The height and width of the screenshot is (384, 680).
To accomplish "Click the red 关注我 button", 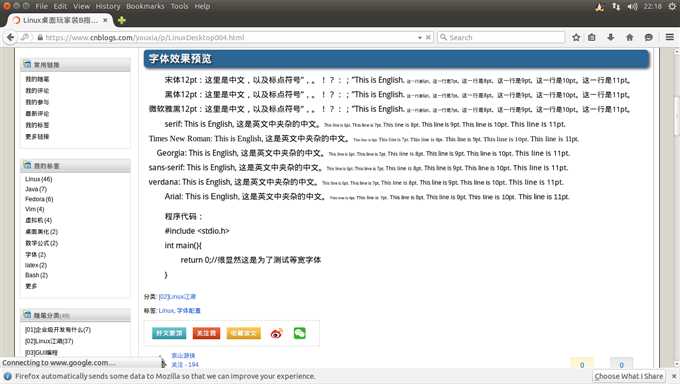I will click(206, 333).
